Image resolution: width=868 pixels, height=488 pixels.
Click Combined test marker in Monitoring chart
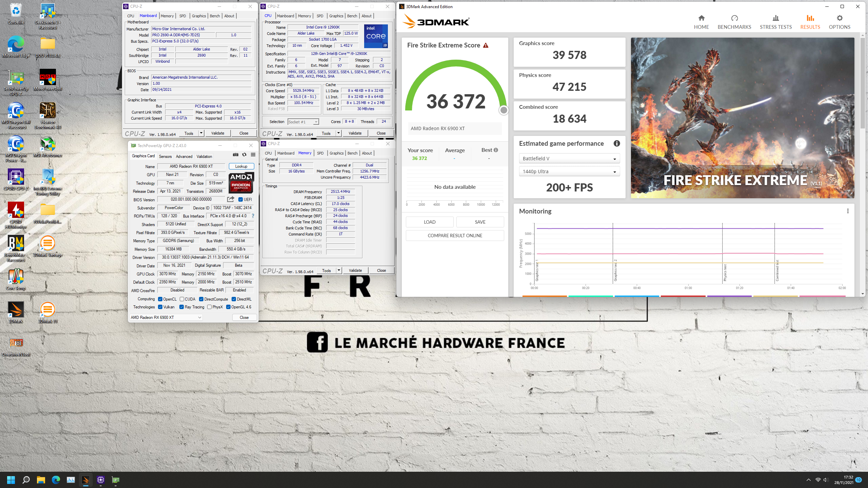point(777,270)
